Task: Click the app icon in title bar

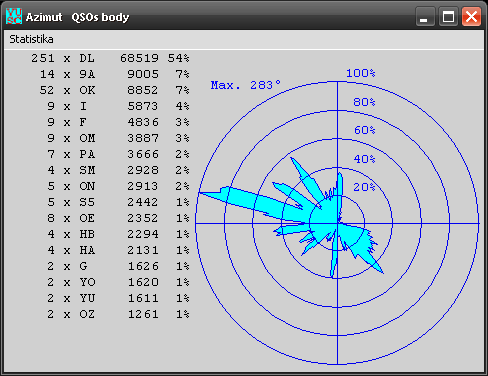Action: (x=14, y=16)
